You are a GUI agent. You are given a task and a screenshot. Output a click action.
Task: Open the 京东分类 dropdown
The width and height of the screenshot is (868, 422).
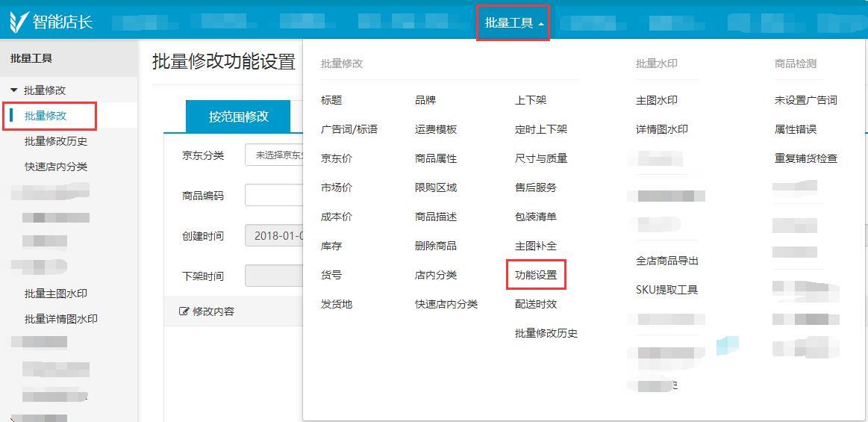tap(275, 155)
